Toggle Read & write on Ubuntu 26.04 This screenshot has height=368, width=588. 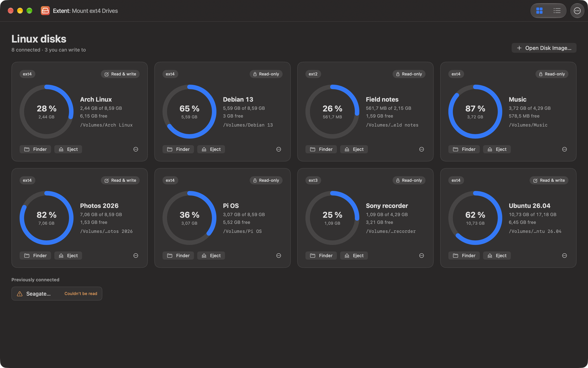click(x=549, y=180)
